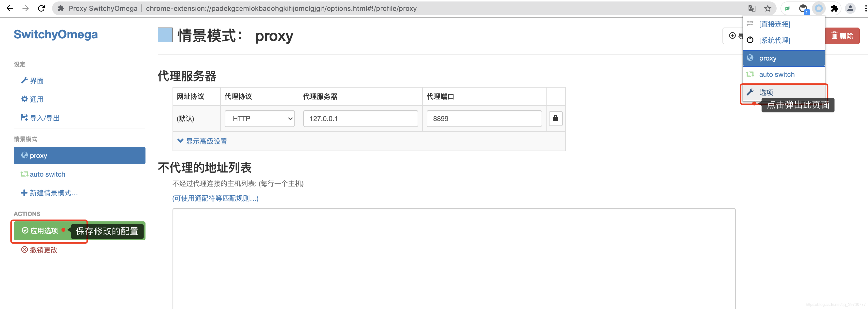Click the browser address bar URL
868x309 pixels.
tap(281, 8)
